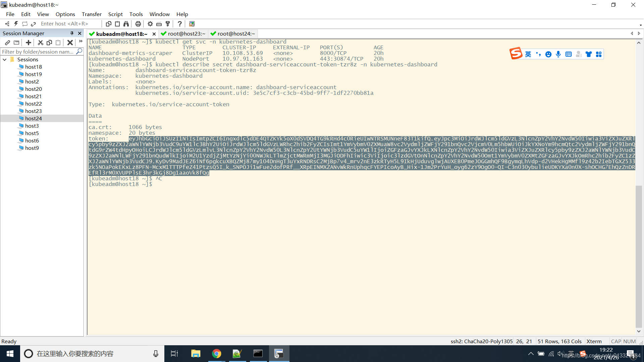This screenshot has height=362, width=644.
Task: Click the help question mark icon
Action: [x=180, y=23]
